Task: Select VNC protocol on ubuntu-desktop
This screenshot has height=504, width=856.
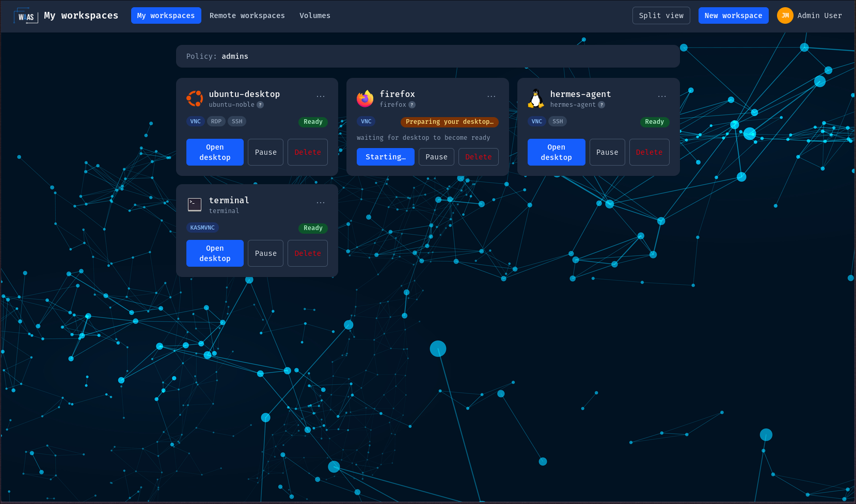Action: coord(196,122)
